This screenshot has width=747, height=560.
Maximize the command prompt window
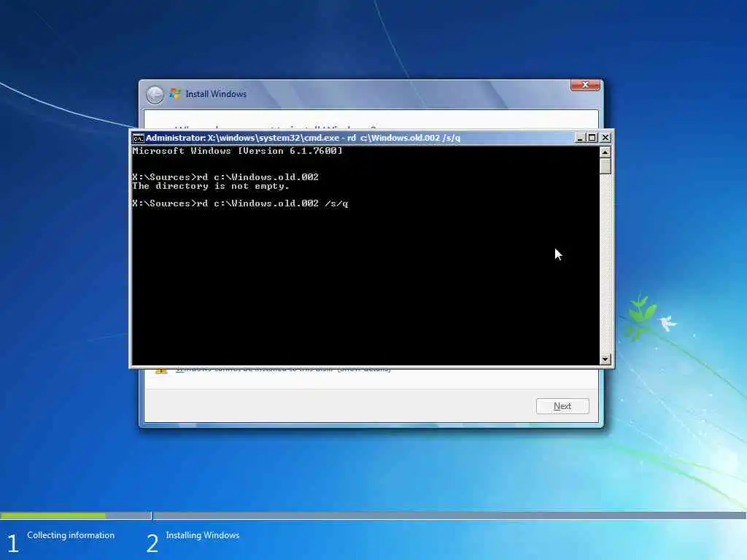pyautogui.click(x=592, y=138)
